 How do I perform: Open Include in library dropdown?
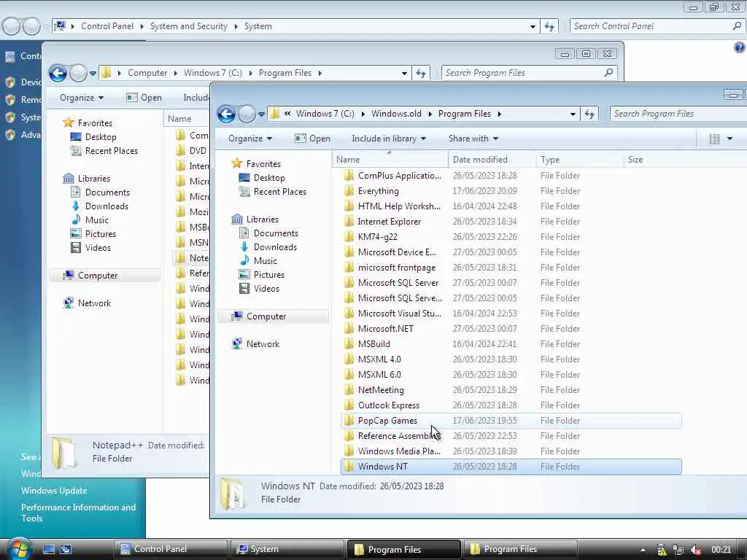[389, 139]
